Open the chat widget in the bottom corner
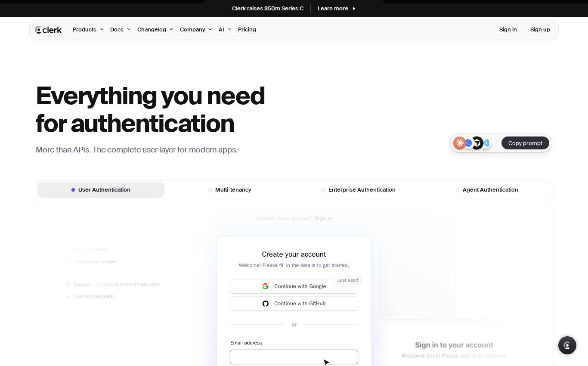 pos(567,345)
